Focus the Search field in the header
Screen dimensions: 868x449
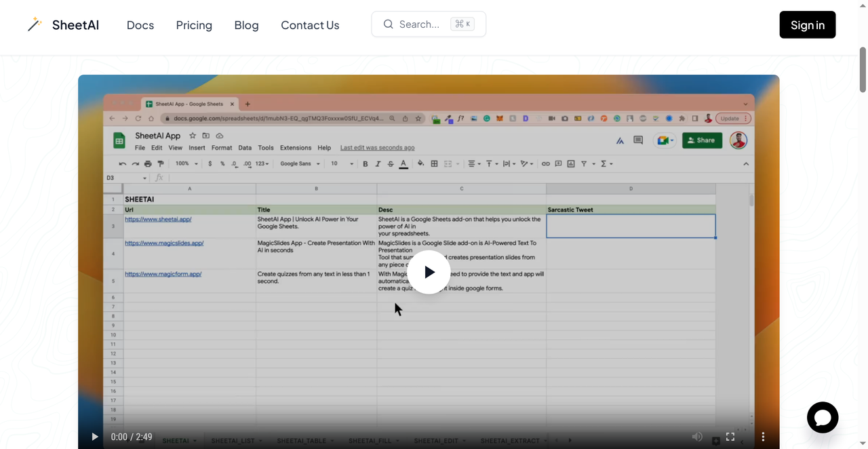click(429, 24)
